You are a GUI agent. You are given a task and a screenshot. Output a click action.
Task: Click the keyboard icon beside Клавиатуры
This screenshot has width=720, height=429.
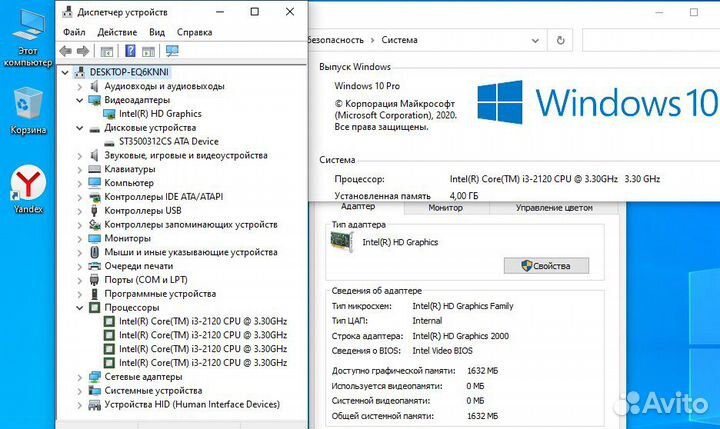[x=94, y=169]
